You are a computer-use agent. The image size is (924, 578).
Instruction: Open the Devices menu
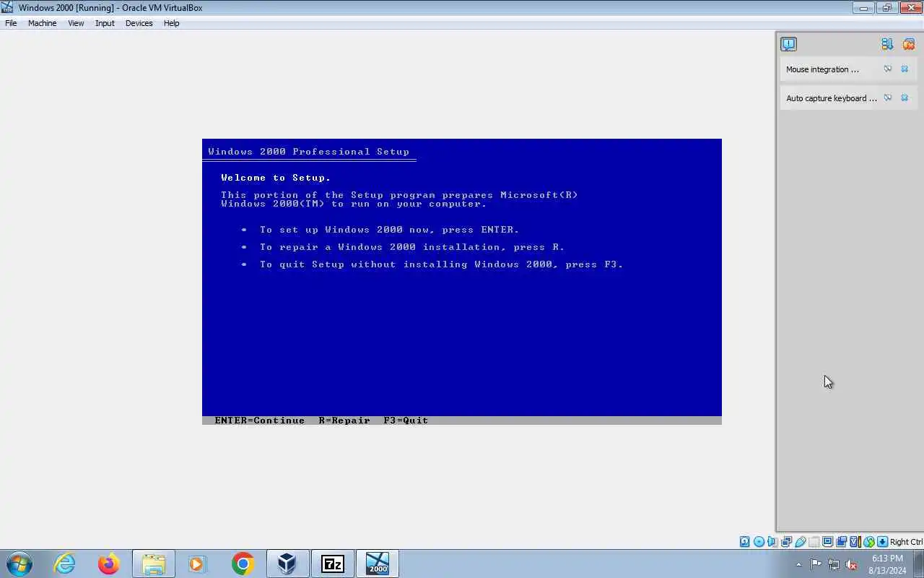(139, 23)
